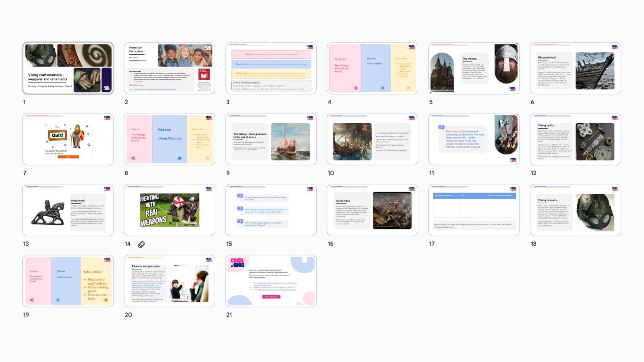Image resolution: width=644 pixels, height=362 pixels.
Task: Select slide 17 with the empty table
Action: [474, 210]
